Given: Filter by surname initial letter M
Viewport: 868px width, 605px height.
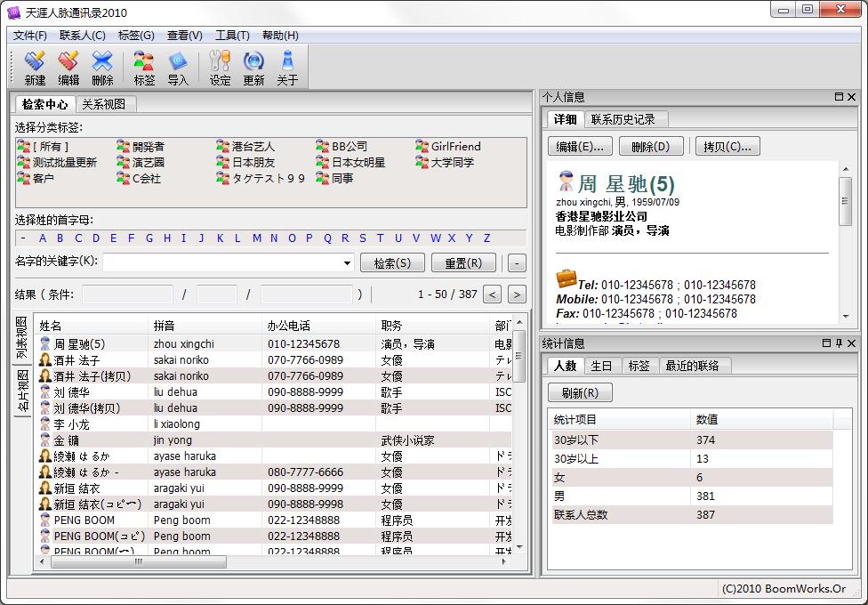Looking at the screenshot, I should [x=256, y=238].
